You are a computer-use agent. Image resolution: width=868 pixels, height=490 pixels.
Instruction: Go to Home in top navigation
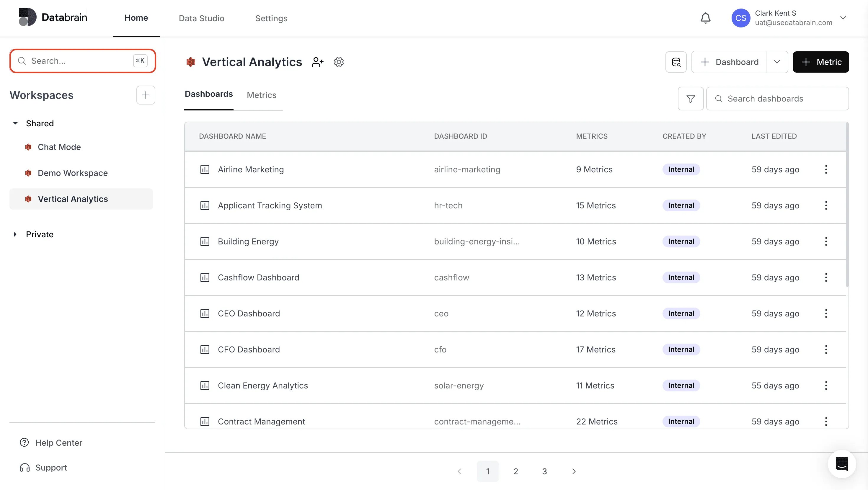point(136,18)
